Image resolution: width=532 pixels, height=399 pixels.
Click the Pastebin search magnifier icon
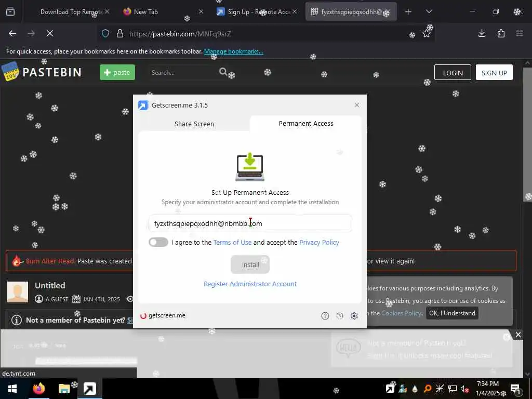(x=223, y=72)
